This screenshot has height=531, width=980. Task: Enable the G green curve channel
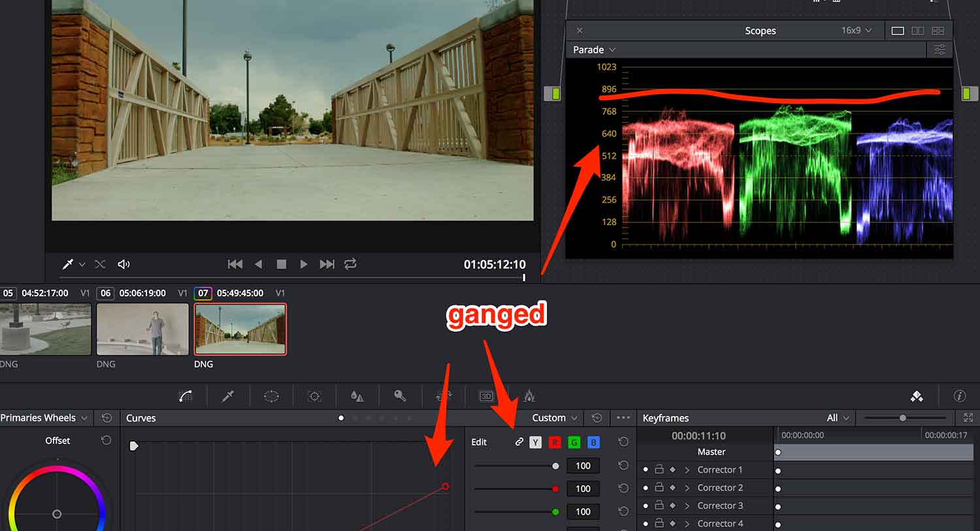[x=574, y=443]
